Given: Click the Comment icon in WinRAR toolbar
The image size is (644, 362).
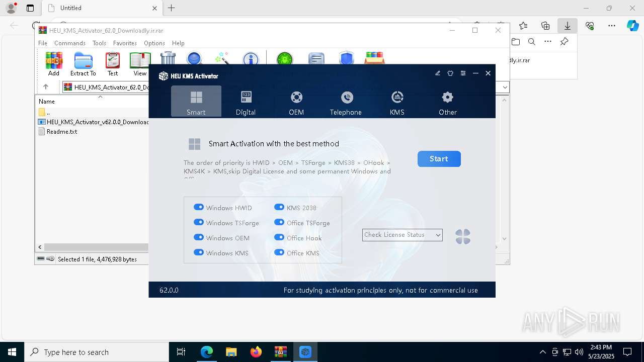Looking at the screenshot, I should (316, 58).
